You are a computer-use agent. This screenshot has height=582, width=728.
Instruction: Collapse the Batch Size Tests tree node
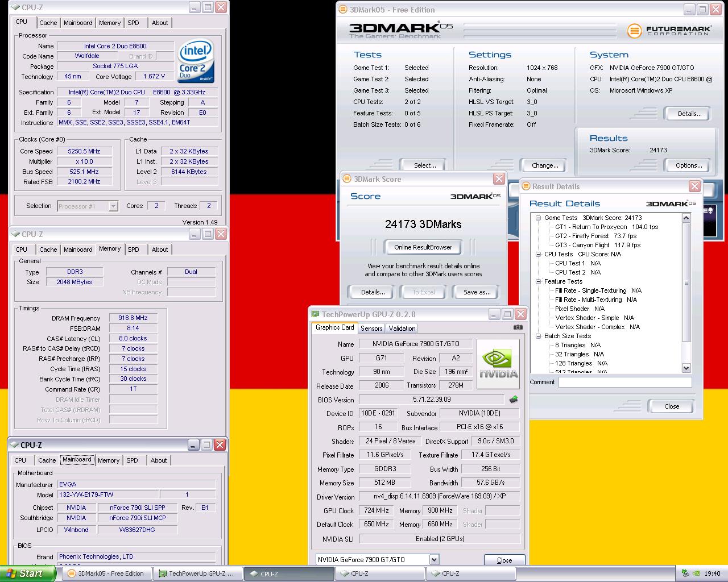(x=538, y=336)
